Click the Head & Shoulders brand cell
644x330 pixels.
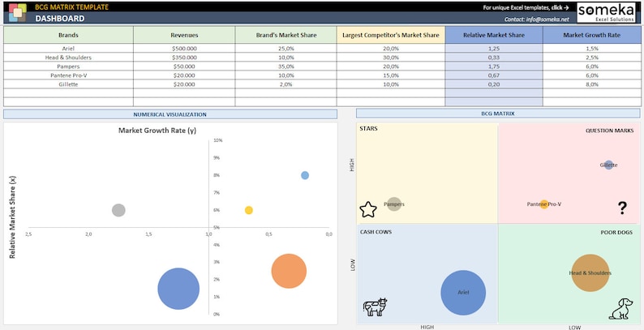[69, 57]
